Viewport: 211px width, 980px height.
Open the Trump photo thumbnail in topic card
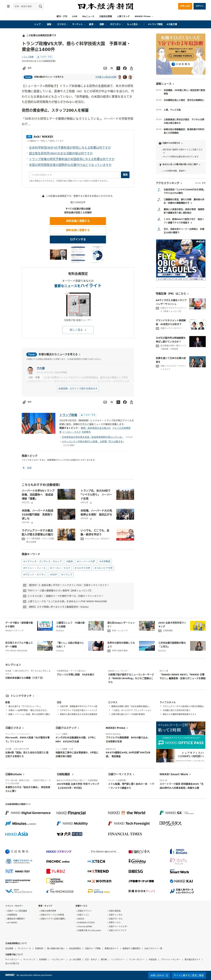[x=38, y=423]
